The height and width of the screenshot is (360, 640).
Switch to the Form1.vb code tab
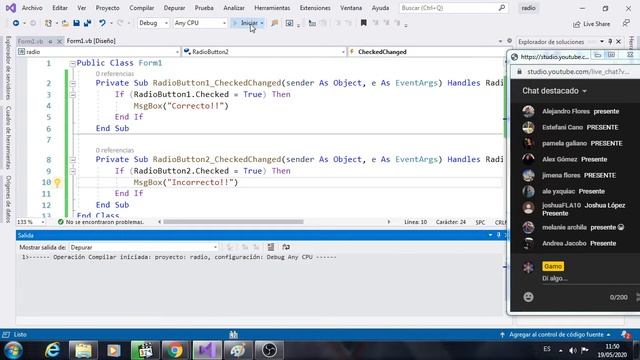pos(31,41)
